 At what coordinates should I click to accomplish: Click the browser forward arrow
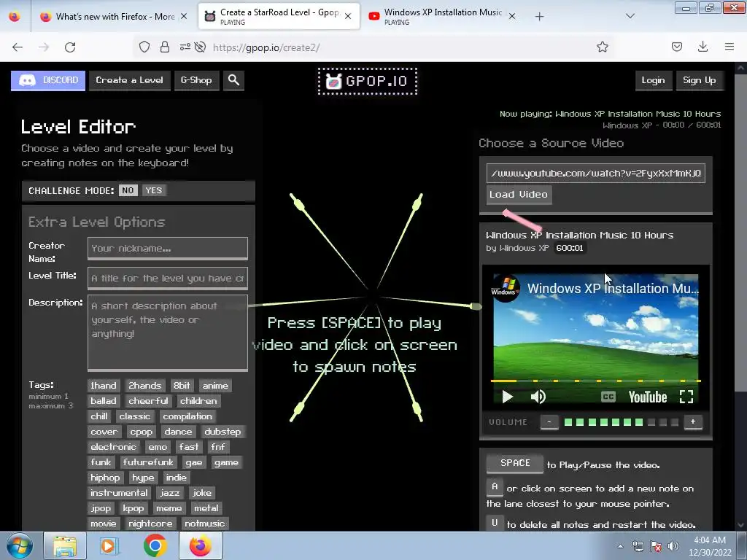pos(44,47)
